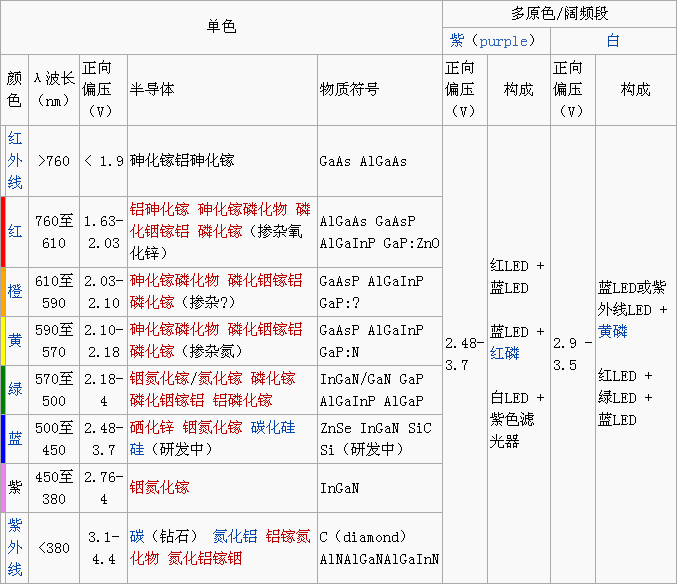Open 铟氮化镓 link in the blue row
The width and height of the screenshot is (677, 584).
point(212,427)
